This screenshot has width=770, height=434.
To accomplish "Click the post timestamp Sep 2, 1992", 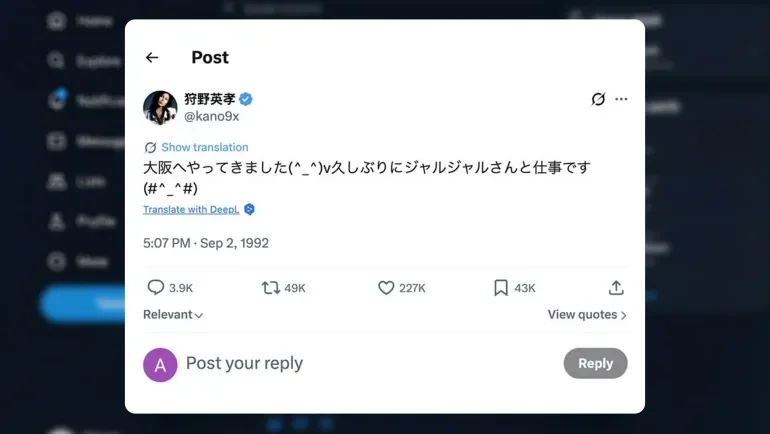I will click(206, 243).
